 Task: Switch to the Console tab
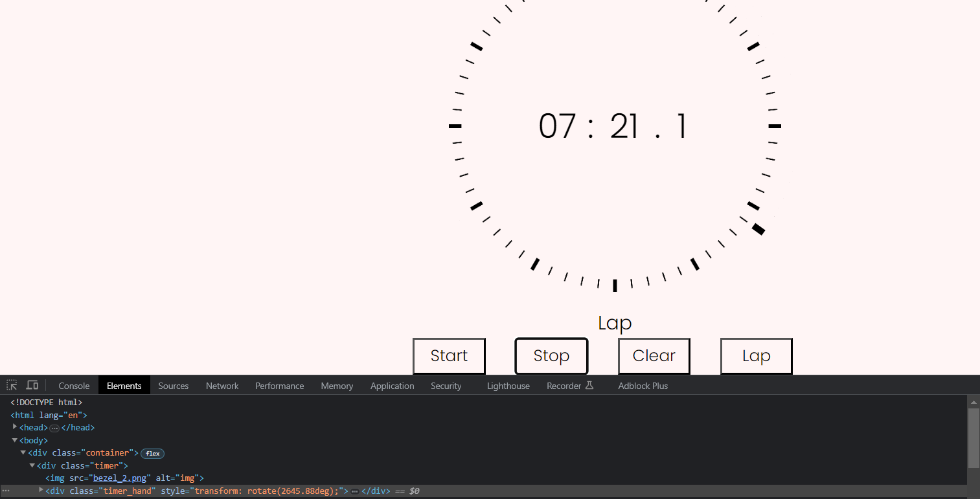pyautogui.click(x=74, y=386)
